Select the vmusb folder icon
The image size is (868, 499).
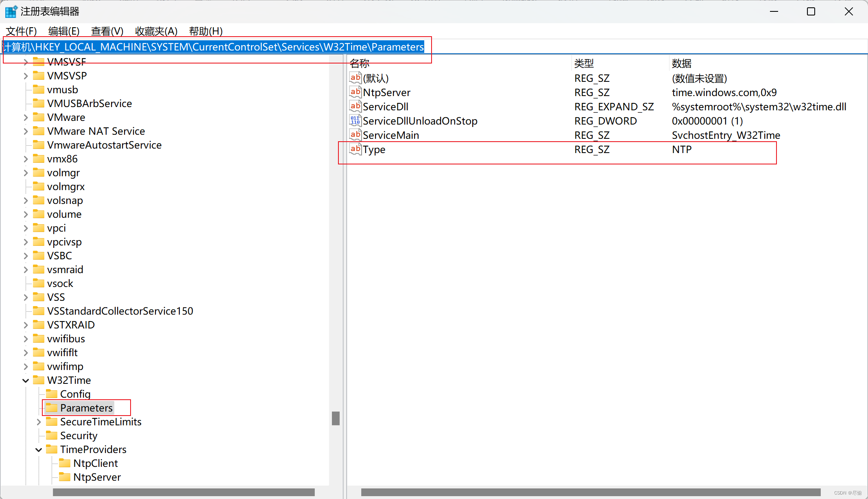coord(39,89)
